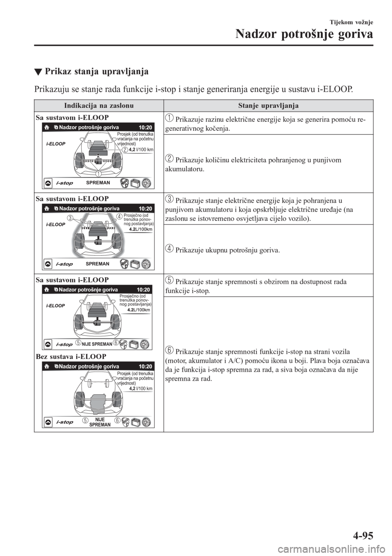Tap fuel monitor app icon in glowing-car SPREMAN screen

point(56,209)
